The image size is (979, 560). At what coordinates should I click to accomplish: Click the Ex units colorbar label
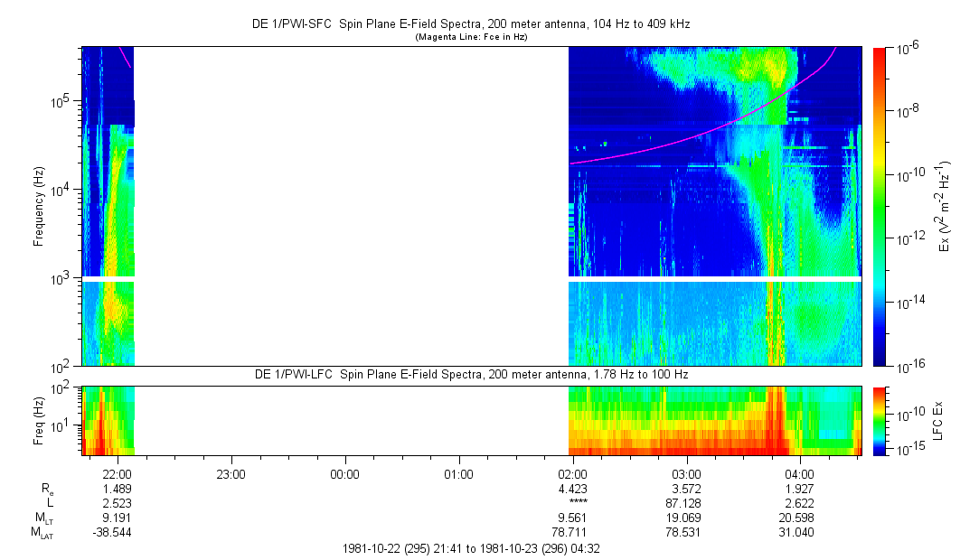point(945,206)
